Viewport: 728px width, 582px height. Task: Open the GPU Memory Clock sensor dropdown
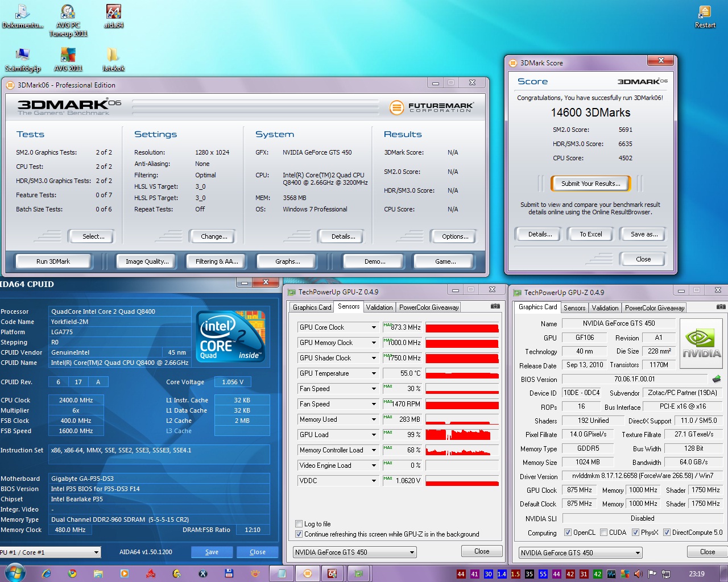(x=374, y=343)
